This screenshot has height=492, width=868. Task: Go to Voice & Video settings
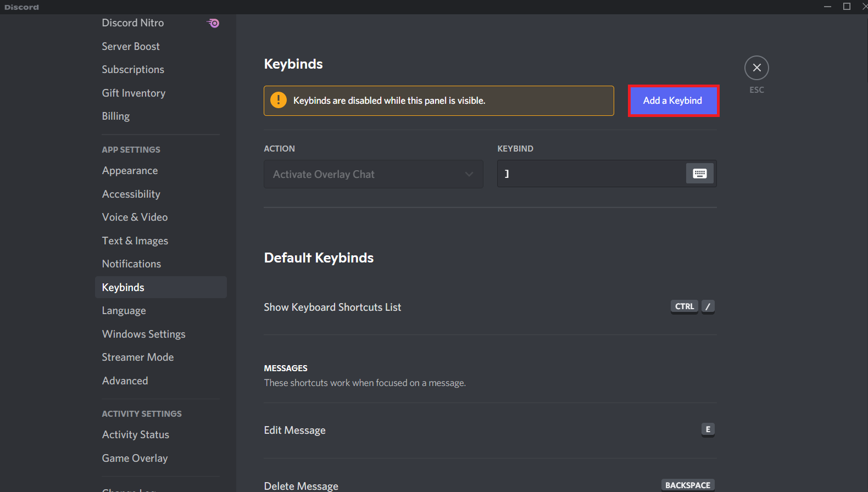[135, 217]
